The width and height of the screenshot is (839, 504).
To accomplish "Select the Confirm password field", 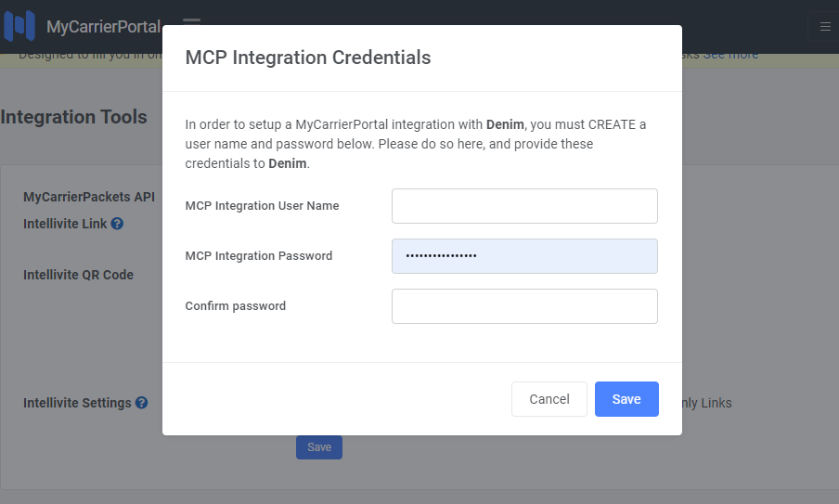I will click(524, 306).
